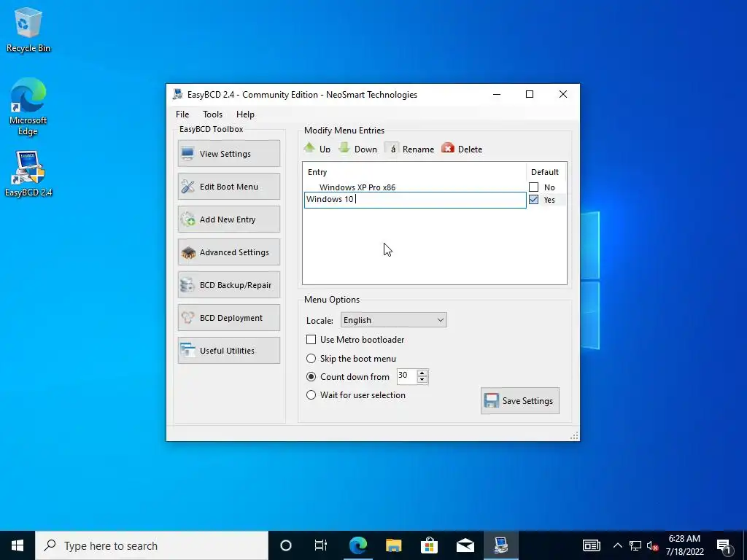Select EasyBCD 2.4 desktop shortcut
Screen dimensions: 747x560
pyautogui.click(x=28, y=174)
